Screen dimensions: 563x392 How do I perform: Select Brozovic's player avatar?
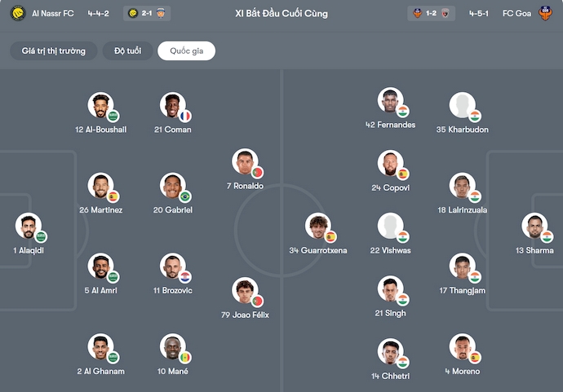(172, 266)
